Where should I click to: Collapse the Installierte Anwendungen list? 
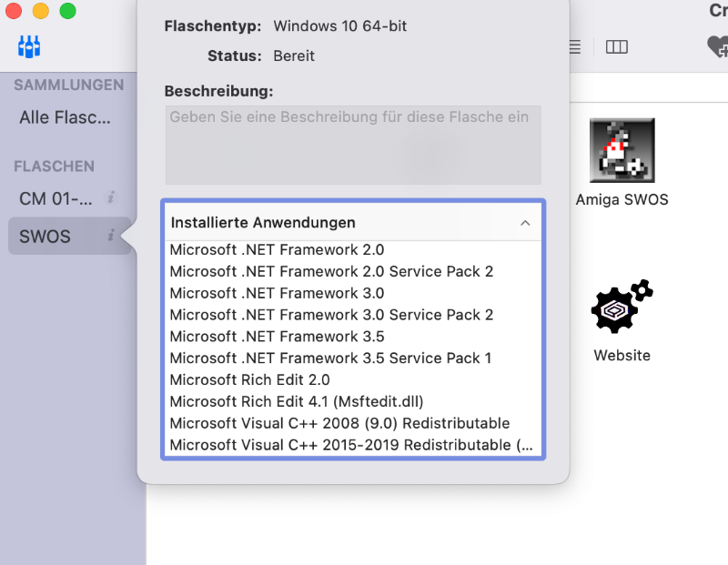click(525, 223)
